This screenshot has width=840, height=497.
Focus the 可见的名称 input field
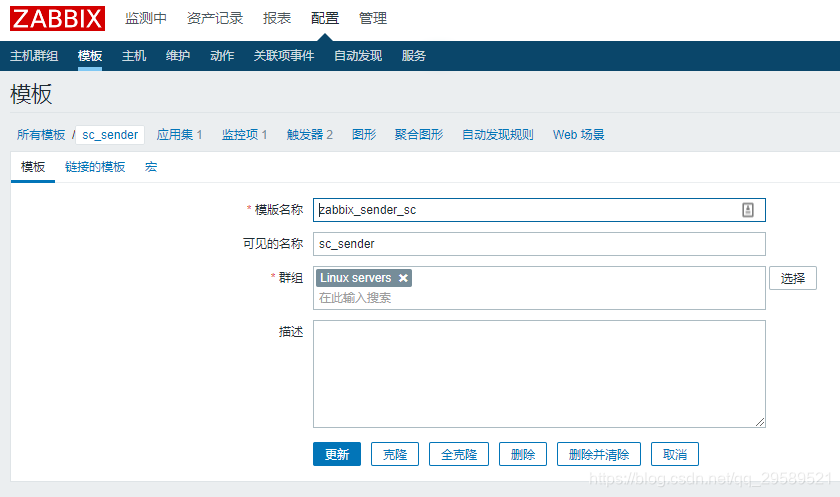click(539, 244)
